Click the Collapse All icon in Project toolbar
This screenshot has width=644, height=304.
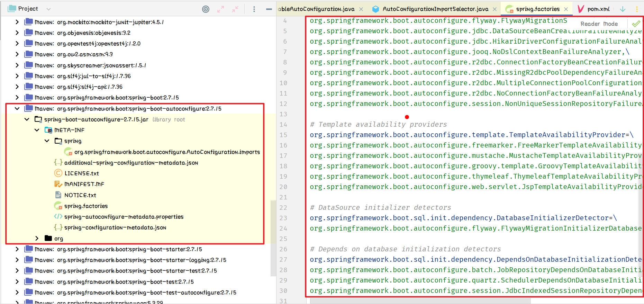pos(235,9)
